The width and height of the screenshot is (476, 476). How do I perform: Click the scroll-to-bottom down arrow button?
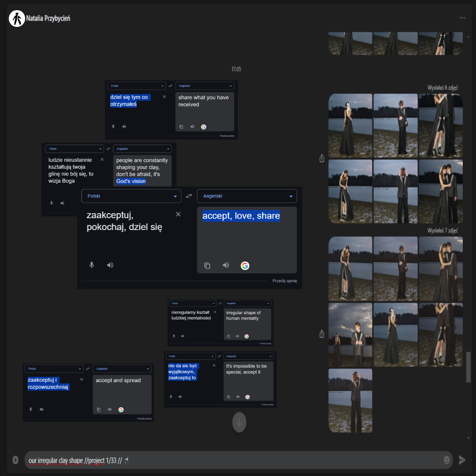[239, 422]
